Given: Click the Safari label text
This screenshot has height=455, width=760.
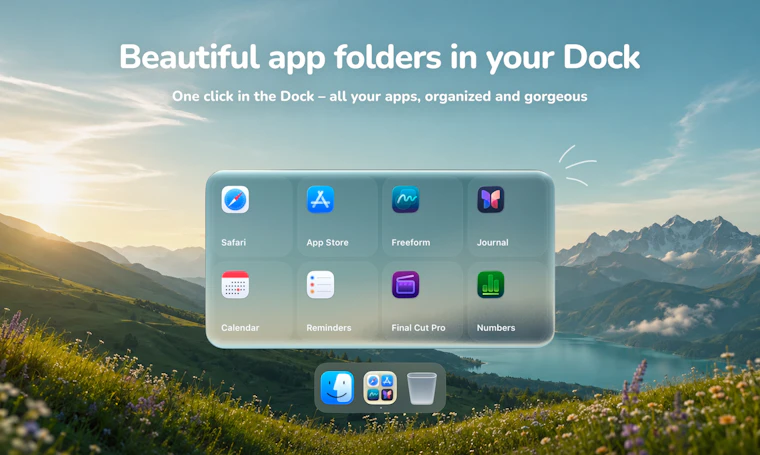Looking at the screenshot, I should point(233,242).
